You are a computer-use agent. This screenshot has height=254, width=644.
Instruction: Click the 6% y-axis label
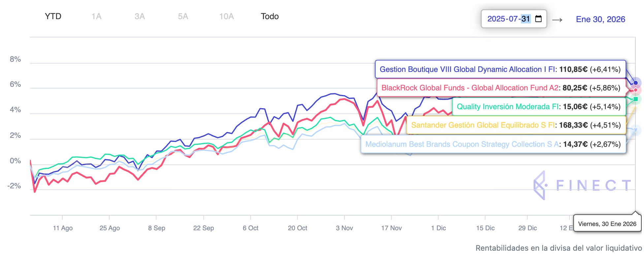point(15,84)
